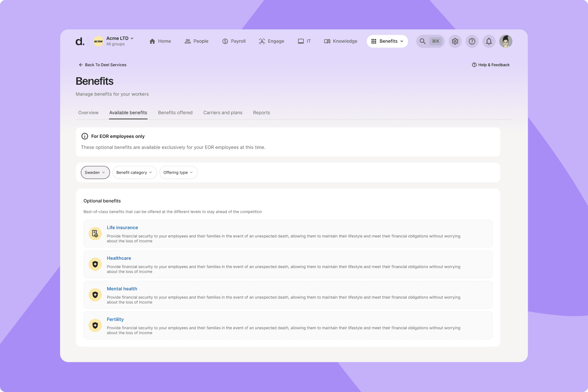588x392 pixels.
Task: Open the Help & Feedback link
Action: point(491,65)
